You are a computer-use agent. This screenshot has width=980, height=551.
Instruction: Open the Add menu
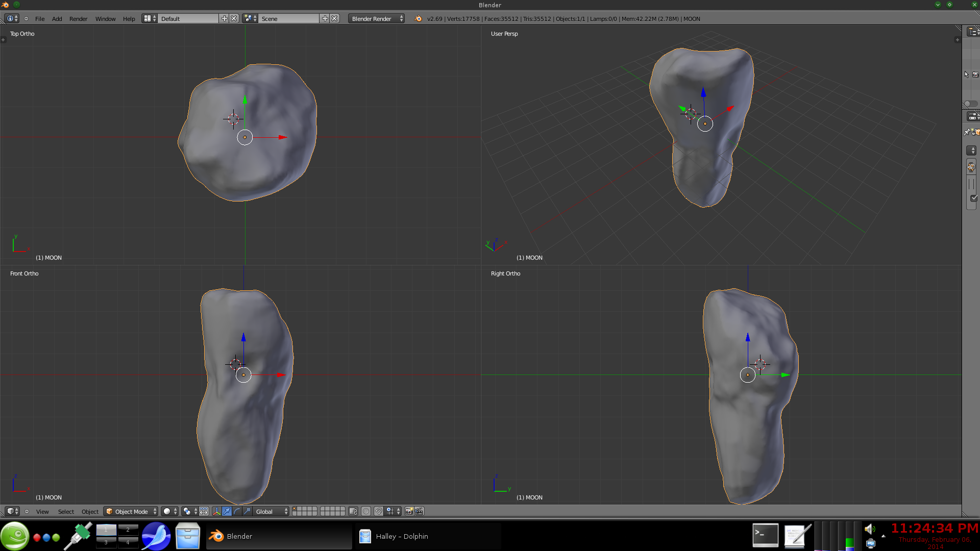pos(57,19)
